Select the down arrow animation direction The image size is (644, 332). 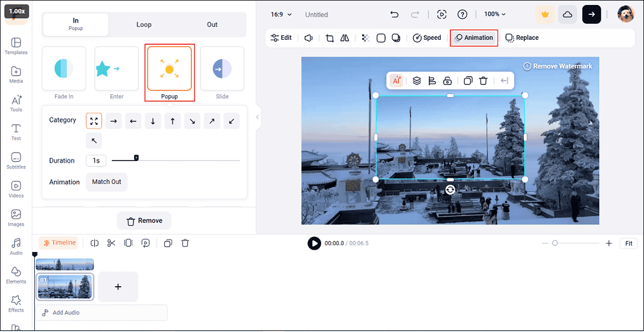point(152,121)
